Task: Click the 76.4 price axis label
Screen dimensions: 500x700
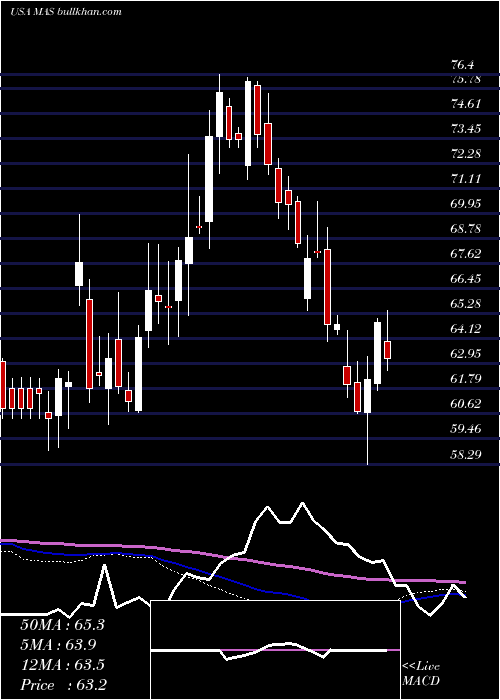Action: pyautogui.click(x=462, y=65)
